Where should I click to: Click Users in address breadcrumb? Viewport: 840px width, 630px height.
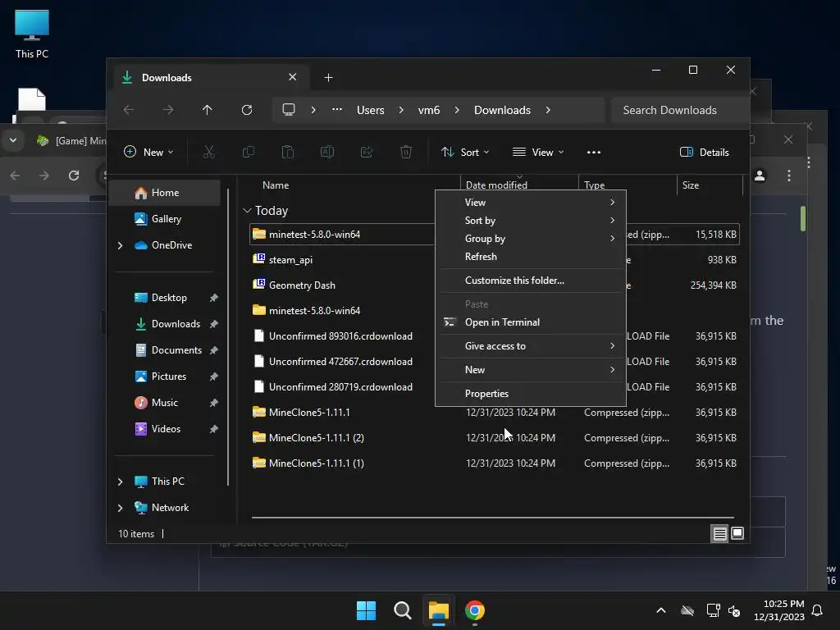point(371,110)
